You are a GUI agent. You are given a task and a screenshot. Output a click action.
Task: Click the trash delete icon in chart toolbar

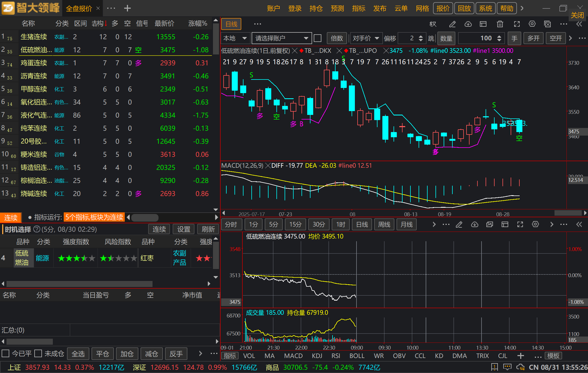tap(500, 24)
